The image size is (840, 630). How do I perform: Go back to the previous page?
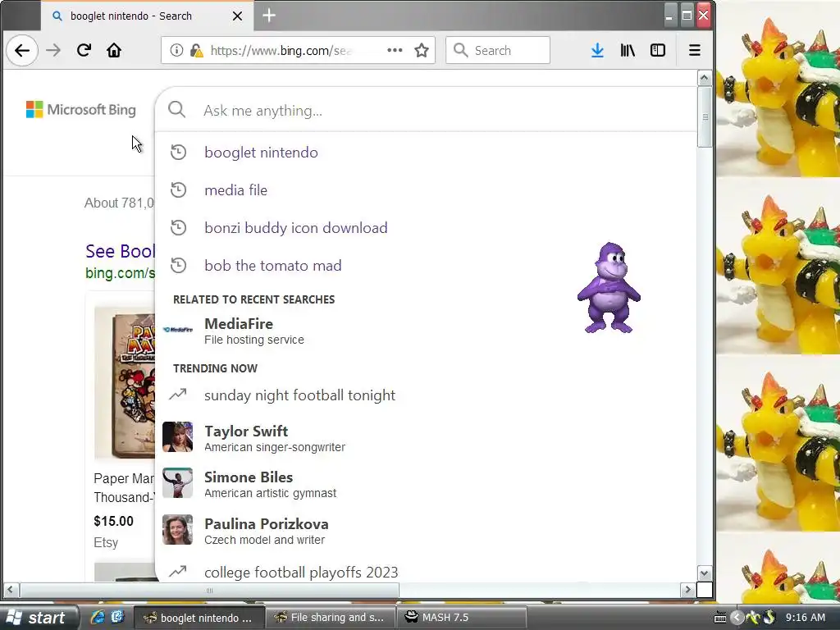pyautogui.click(x=22, y=50)
